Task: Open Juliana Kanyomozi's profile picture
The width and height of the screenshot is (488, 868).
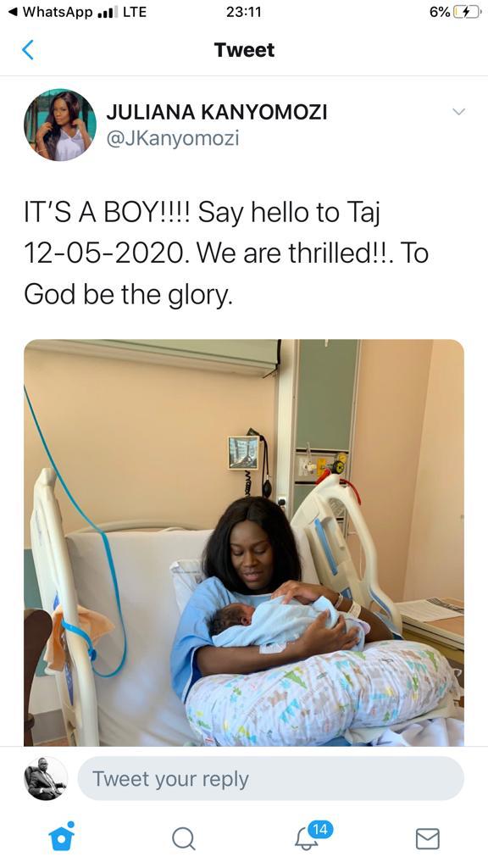Action: click(x=60, y=125)
